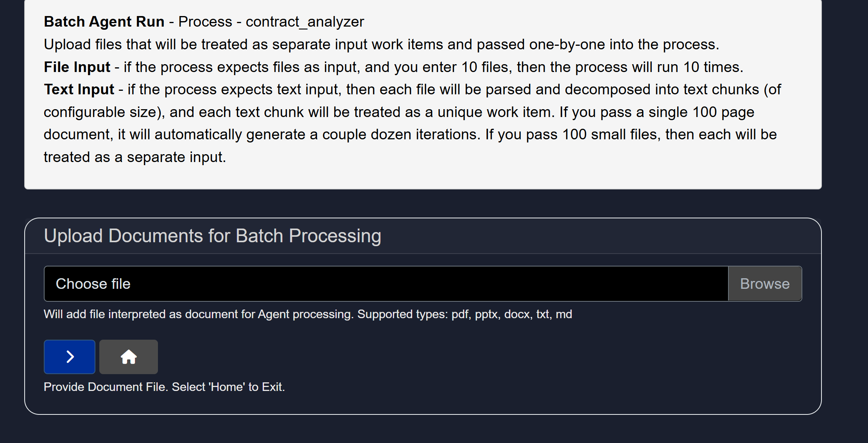The height and width of the screenshot is (443, 868).
Task: Click the 'treated as a separate input.' line
Action: 135,157
